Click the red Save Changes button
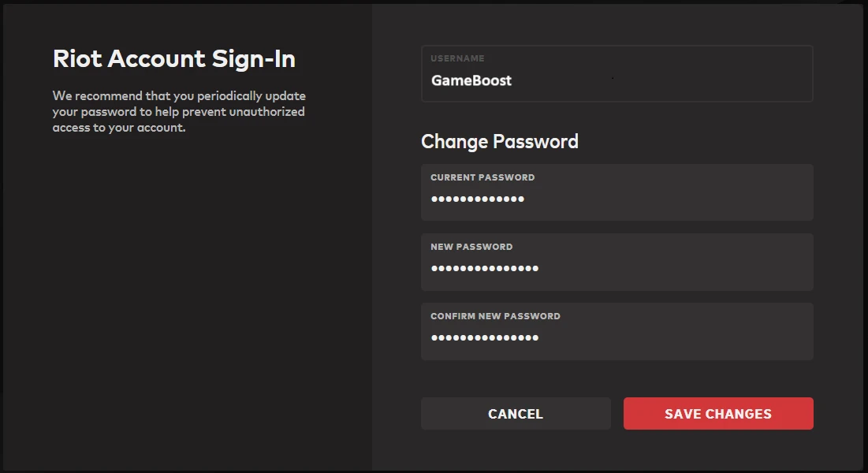This screenshot has height=473, width=868. tap(717, 414)
